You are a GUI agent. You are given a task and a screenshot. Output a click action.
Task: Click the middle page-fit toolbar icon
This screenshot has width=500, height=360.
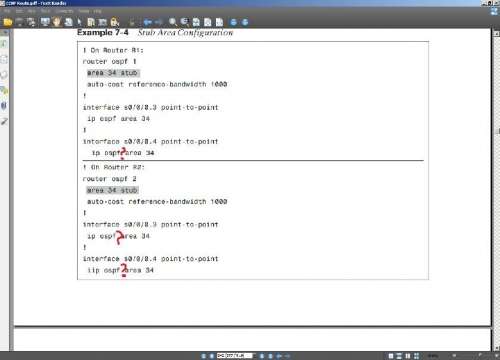208,22
